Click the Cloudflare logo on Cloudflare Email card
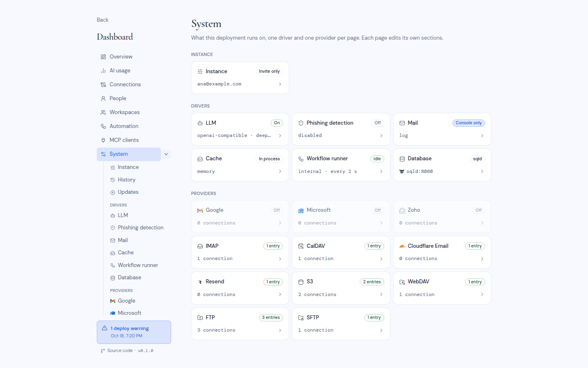588x368 pixels. [402, 246]
